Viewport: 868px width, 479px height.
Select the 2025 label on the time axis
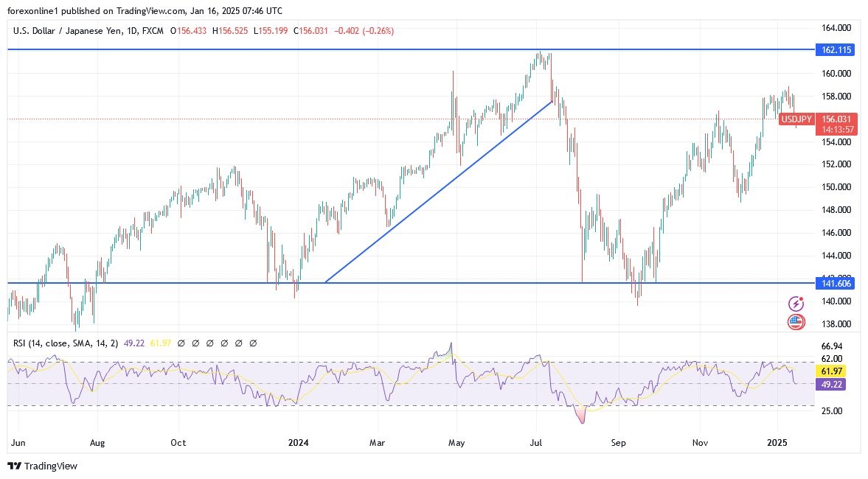[x=777, y=443]
